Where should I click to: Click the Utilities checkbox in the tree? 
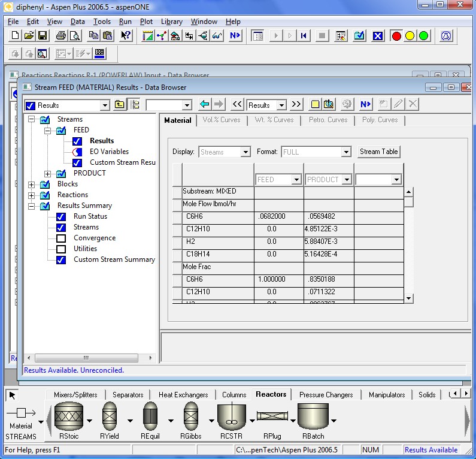click(61, 249)
